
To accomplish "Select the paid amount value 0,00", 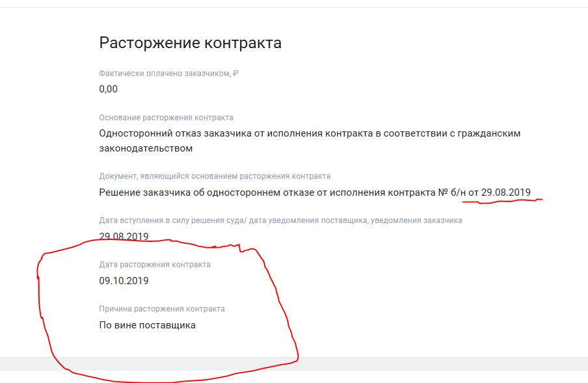I will (x=108, y=89).
